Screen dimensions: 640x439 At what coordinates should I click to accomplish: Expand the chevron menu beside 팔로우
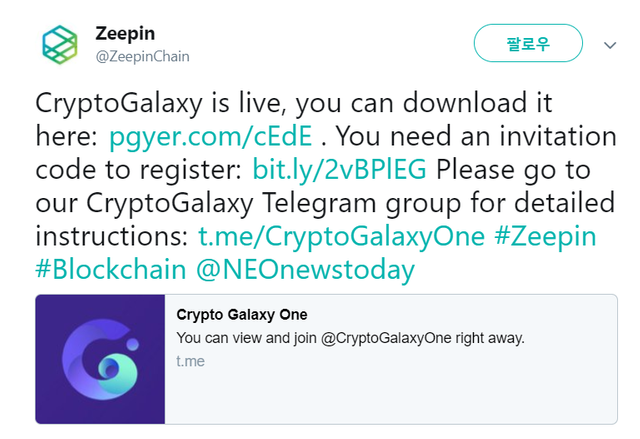point(610,44)
